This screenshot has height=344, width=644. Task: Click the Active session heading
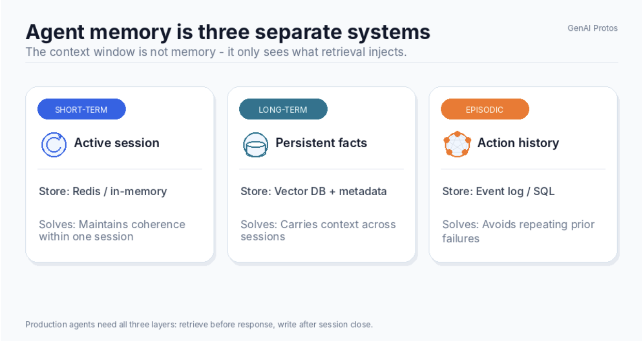117,143
